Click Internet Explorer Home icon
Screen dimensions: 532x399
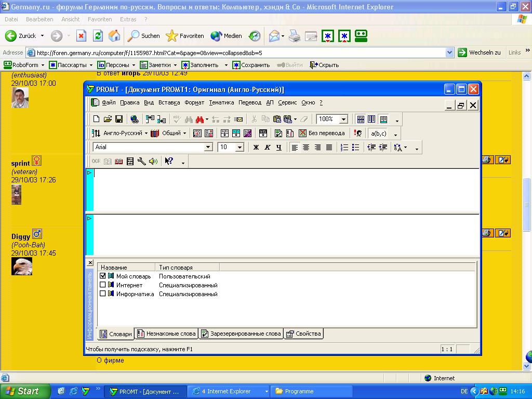pyautogui.click(x=114, y=36)
